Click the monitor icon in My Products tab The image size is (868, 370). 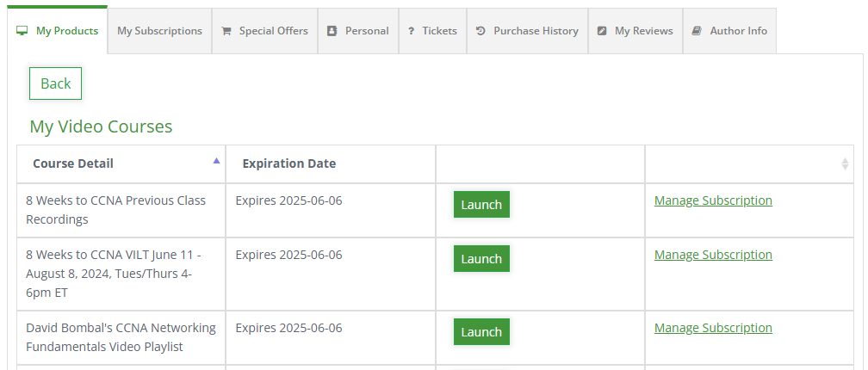(x=22, y=31)
